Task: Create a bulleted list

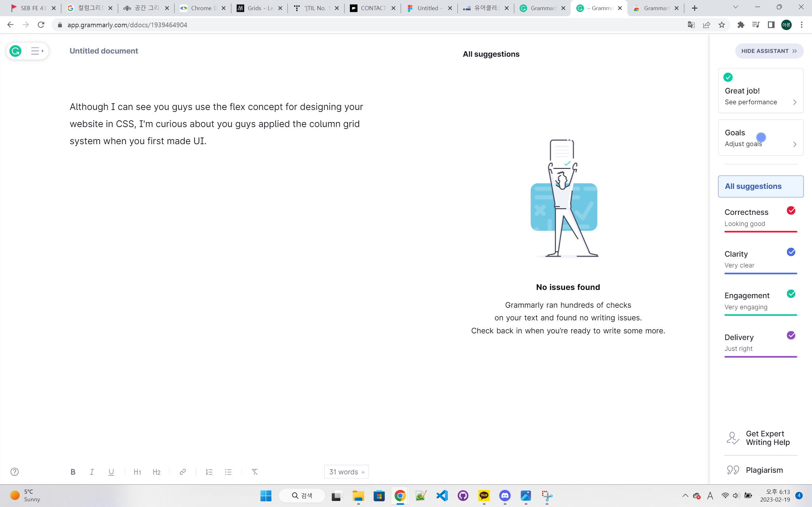Action: pos(228,472)
